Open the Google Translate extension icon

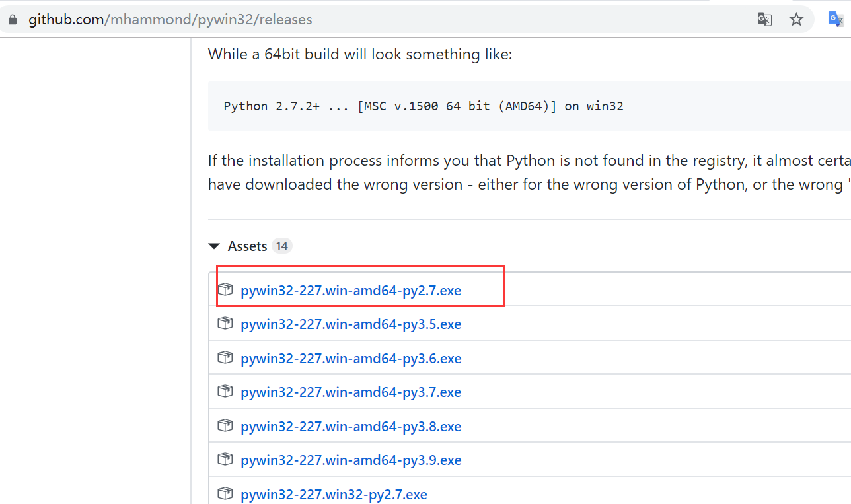(836, 19)
